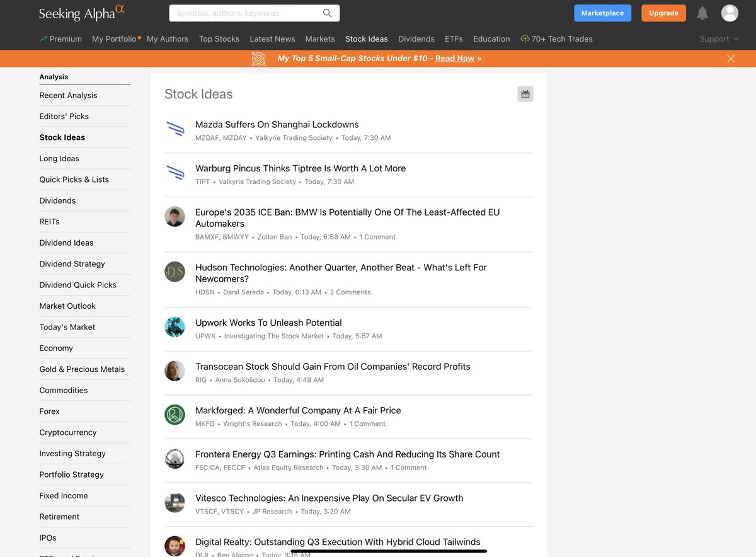
Task: Open Recent Analysis in sidebar
Action: click(x=68, y=95)
